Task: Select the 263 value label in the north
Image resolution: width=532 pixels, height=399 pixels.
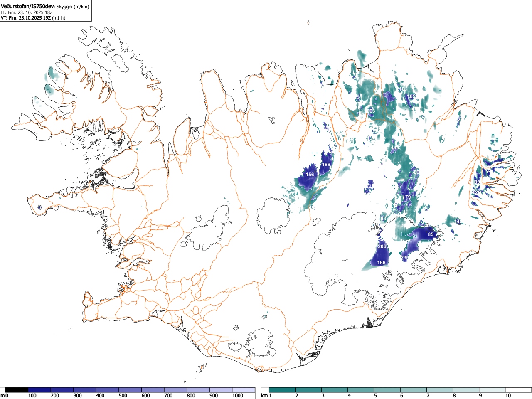Action: tap(371, 111)
